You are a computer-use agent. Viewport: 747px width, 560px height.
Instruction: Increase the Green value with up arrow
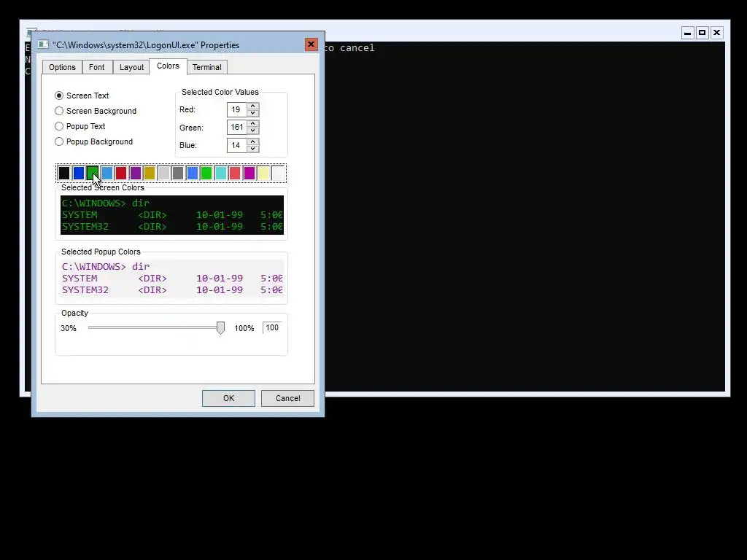point(253,123)
